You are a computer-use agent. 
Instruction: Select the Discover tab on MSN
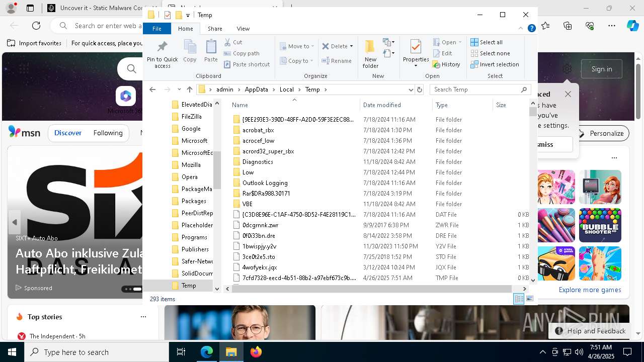tap(68, 133)
